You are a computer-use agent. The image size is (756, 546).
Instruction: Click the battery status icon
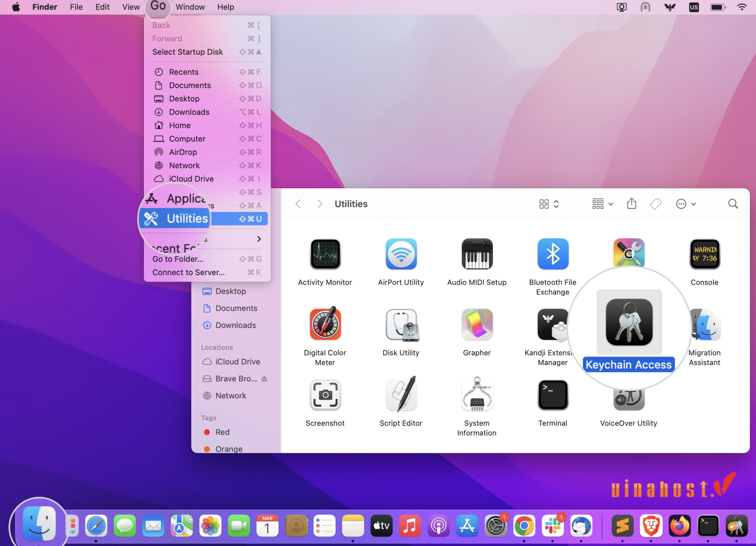[x=718, y=7]
